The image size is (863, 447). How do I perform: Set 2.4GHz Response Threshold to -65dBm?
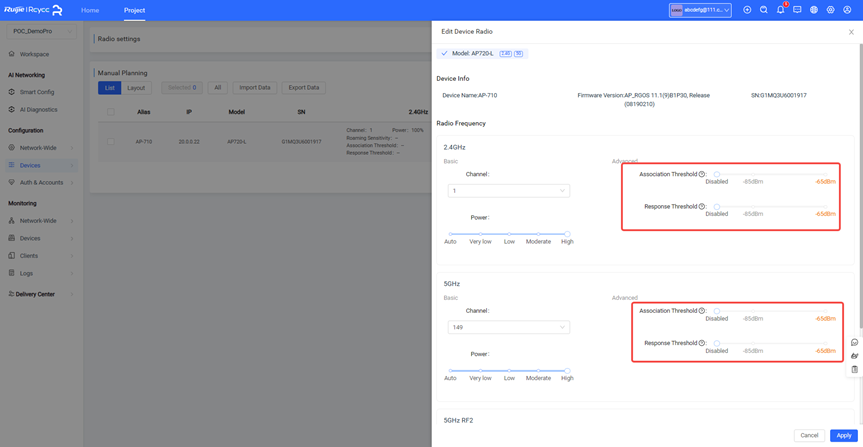(x=825, y=206)
